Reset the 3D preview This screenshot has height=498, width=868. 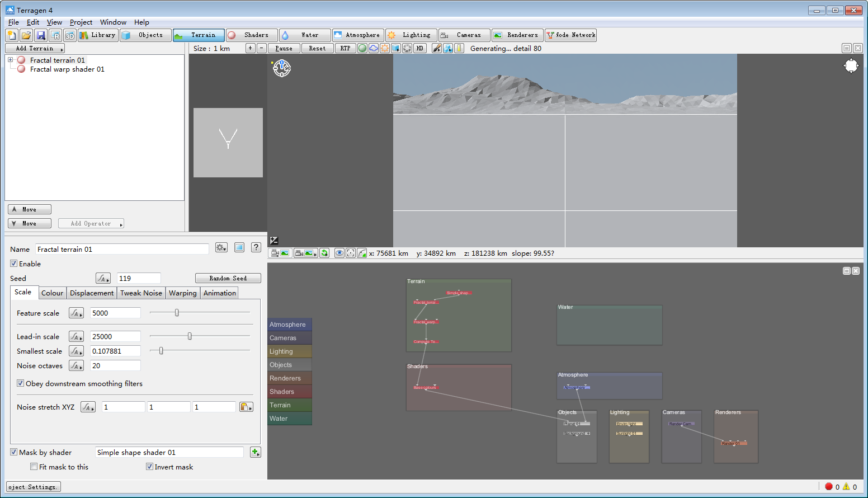[x=317, y=48]
